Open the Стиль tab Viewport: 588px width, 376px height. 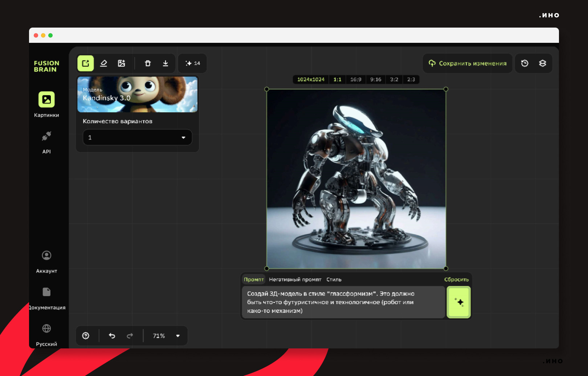(x=334, y=279)
